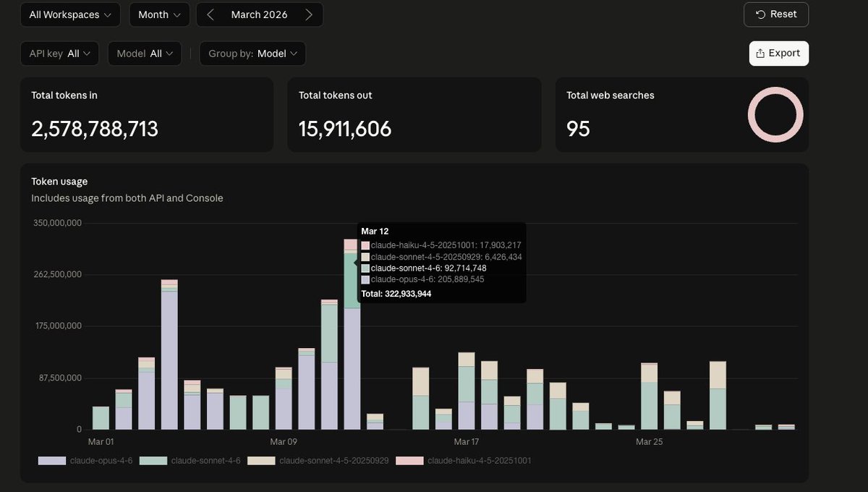Open the Month period dropdown
Viewport: 868px width, 492px height.
(x=159, y=14)
